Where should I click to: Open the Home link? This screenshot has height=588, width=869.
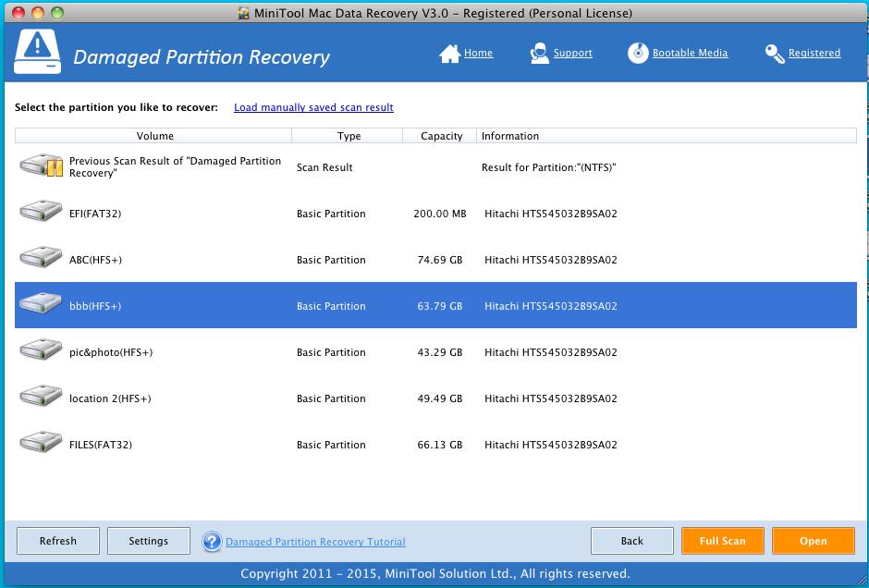pyautogui.click(x=478, y=54)
